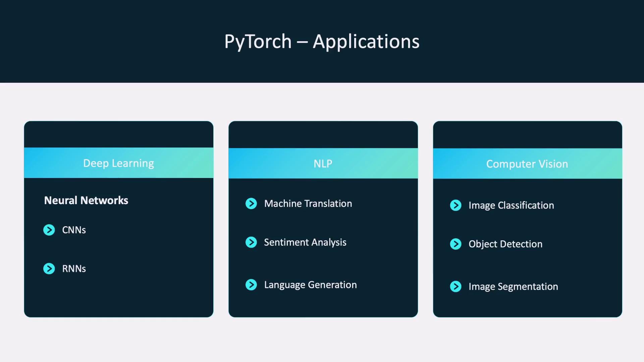
Task: Click the CNNs text label
Action: 74,230
